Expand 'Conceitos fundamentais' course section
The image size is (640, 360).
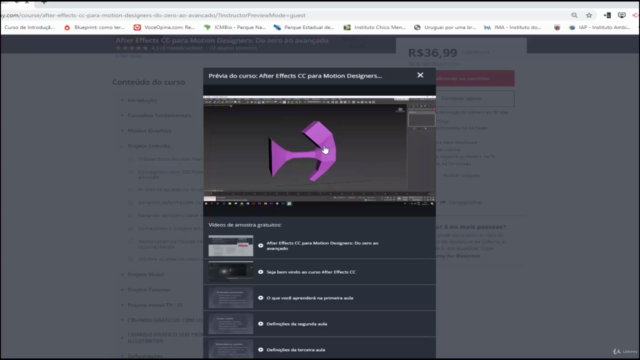[159, 116]
